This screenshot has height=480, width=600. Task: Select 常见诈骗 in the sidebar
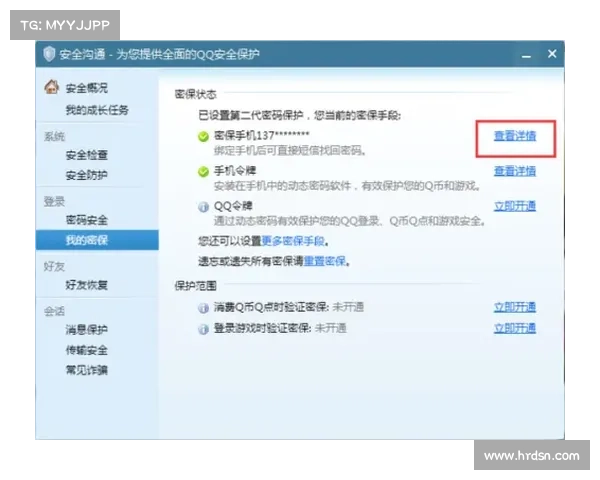[x=86, y=370]
